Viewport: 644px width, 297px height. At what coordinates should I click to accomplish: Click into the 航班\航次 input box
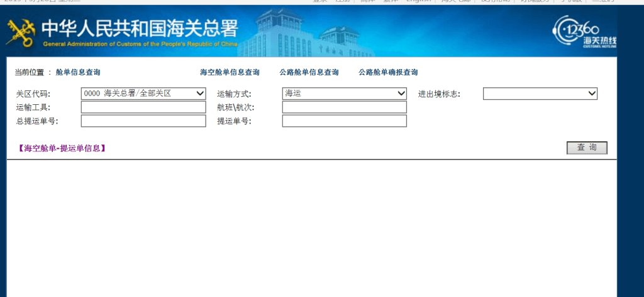click(x=344, y=107)
